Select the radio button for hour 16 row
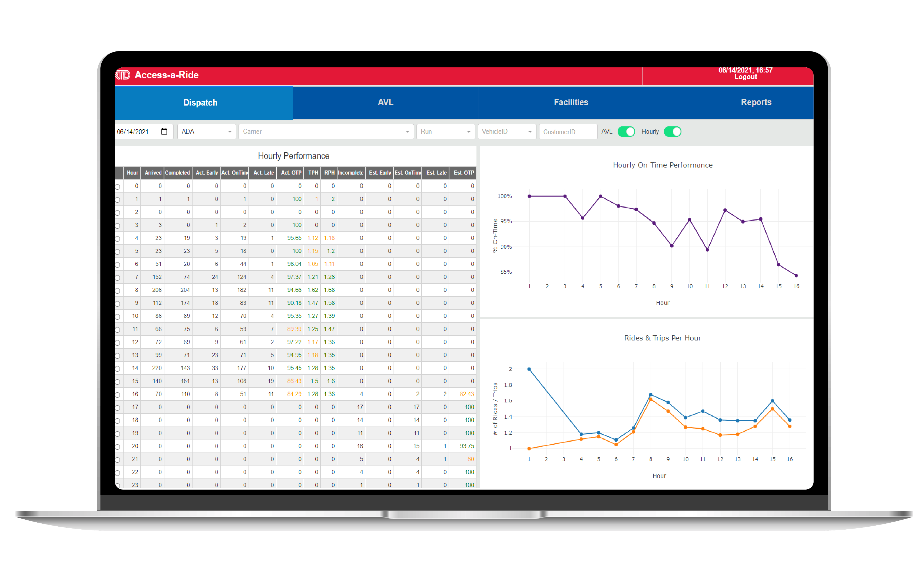Viewport: 924px width, 564px height. [x=117, y=394]
